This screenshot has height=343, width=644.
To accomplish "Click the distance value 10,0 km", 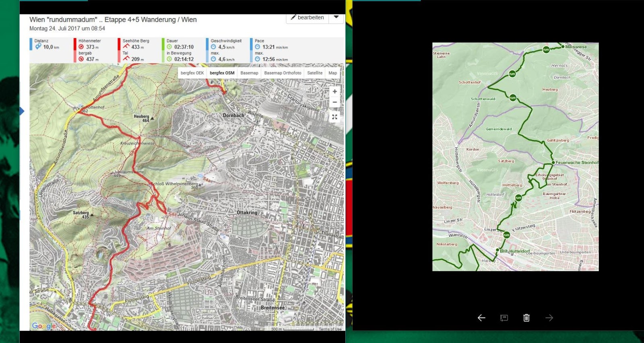I will (x=51, y=47).
